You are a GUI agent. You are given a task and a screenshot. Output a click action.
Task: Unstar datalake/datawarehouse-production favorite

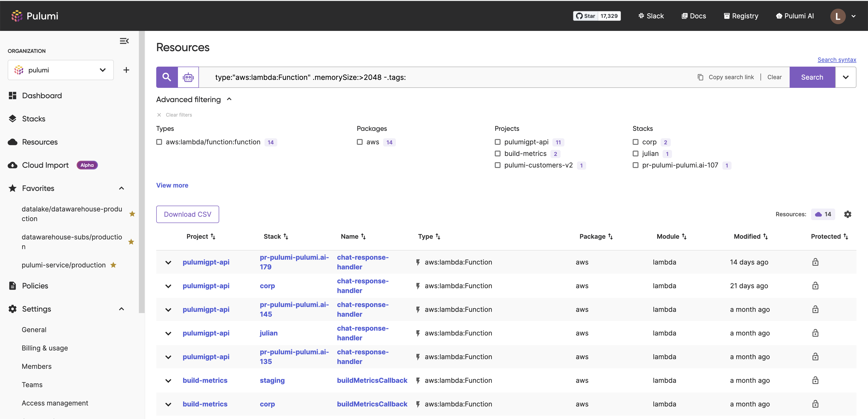pos(132,214)
